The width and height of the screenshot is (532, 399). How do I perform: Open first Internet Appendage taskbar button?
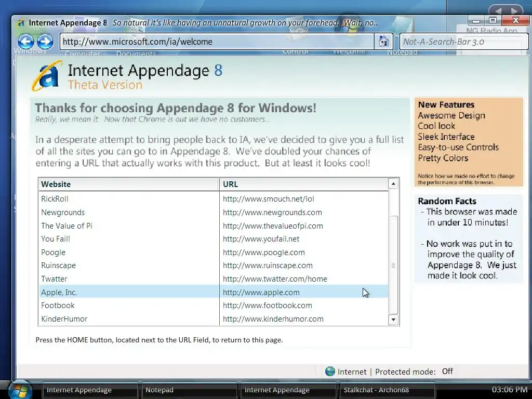point(90,390)
